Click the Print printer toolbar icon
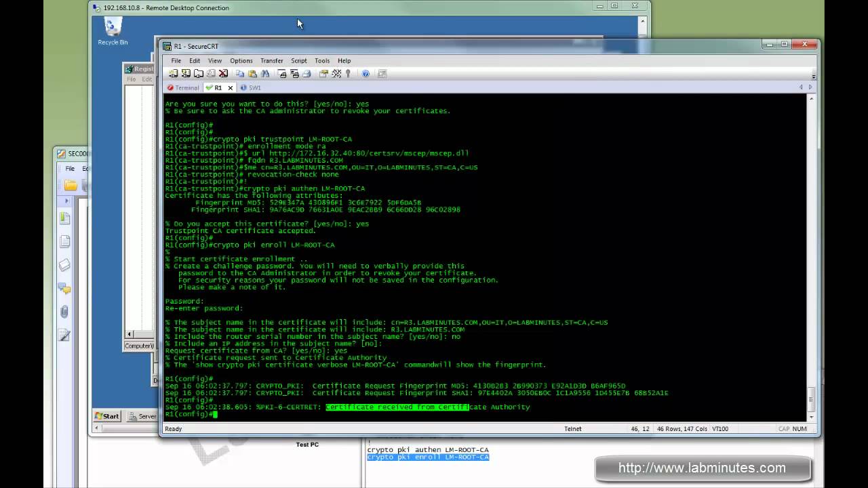The width and height of the screenshot is (868, 488). (x=307, y=73)
